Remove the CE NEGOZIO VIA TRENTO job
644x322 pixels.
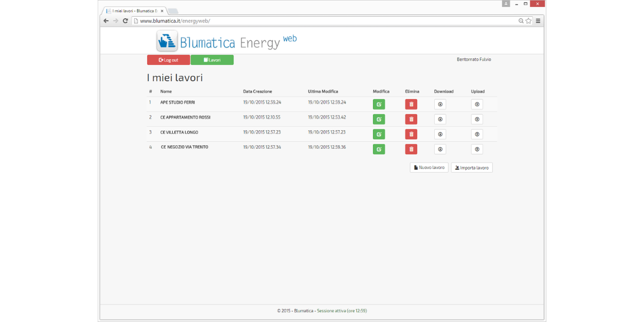coord(411,149)
